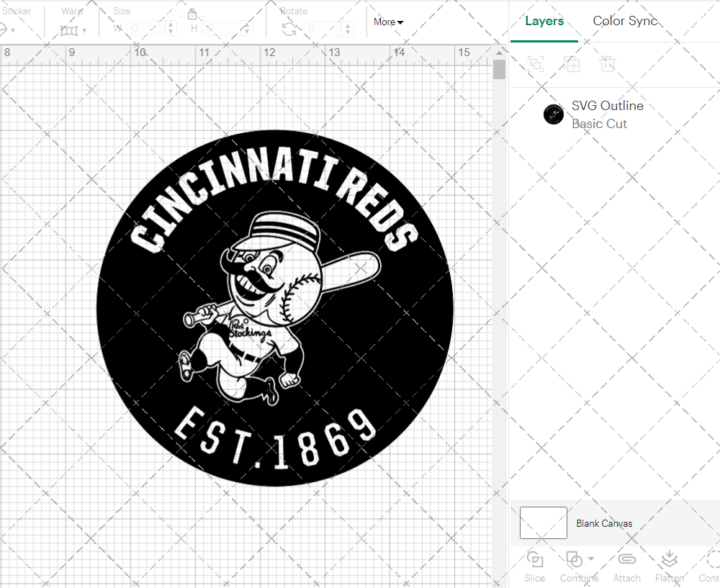Duplicate the layer with the add icon
This screenshot has width=720, height=588.
coord(572,64)
